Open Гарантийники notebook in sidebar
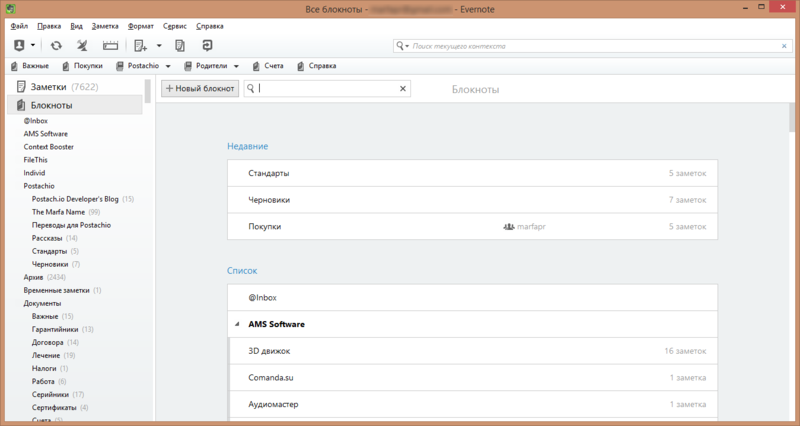The width and height of the screenshot is (800, 426). pyautogui.click(x=55, y=330)
